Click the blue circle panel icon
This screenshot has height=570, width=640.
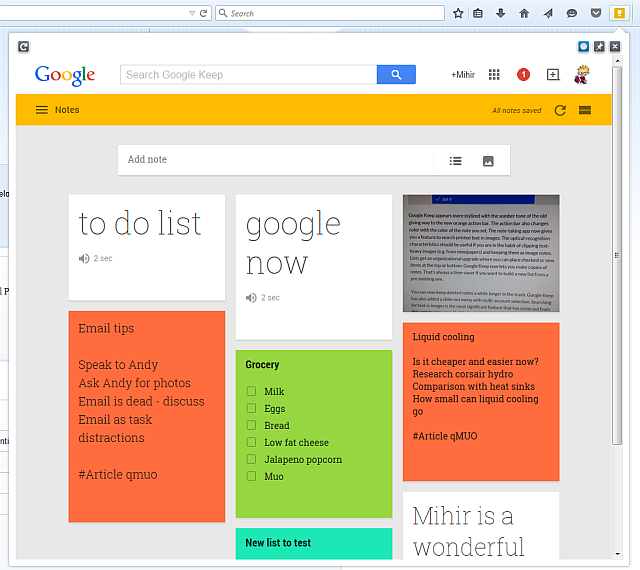pyautogui.click(x=583, y=47)
